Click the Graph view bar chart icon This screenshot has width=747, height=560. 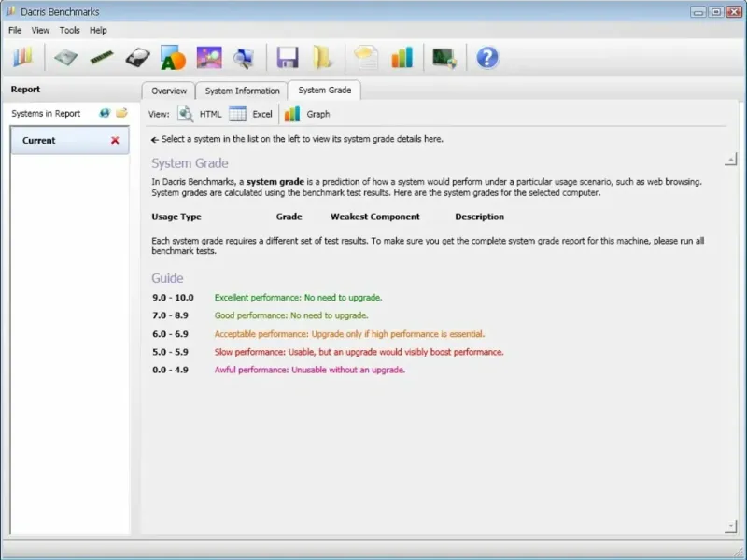pos(292,114)
